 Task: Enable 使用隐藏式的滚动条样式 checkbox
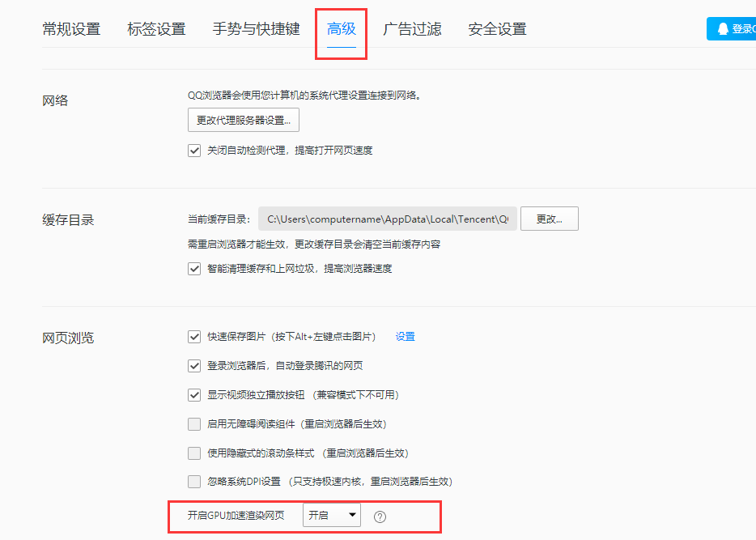194,453
